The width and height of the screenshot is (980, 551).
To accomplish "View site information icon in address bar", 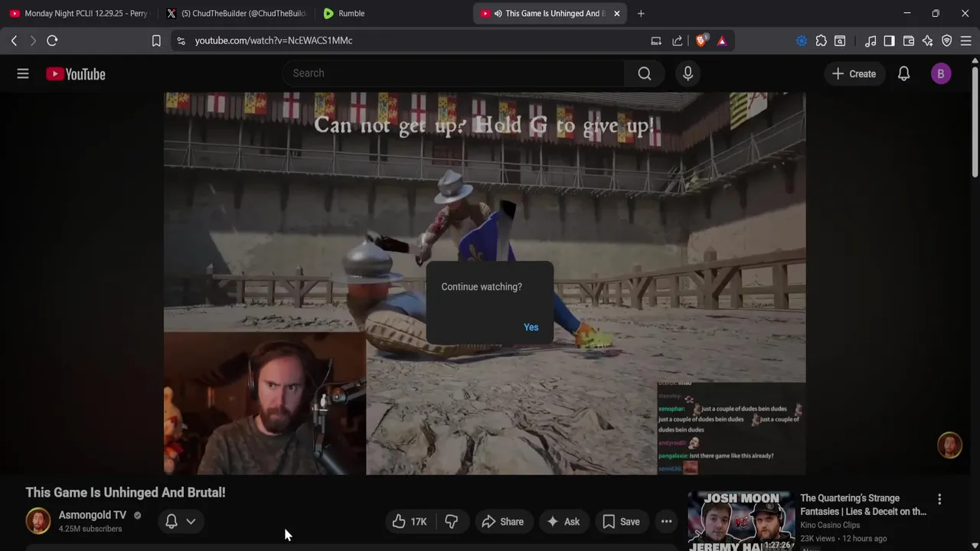I will pos(181,41).
